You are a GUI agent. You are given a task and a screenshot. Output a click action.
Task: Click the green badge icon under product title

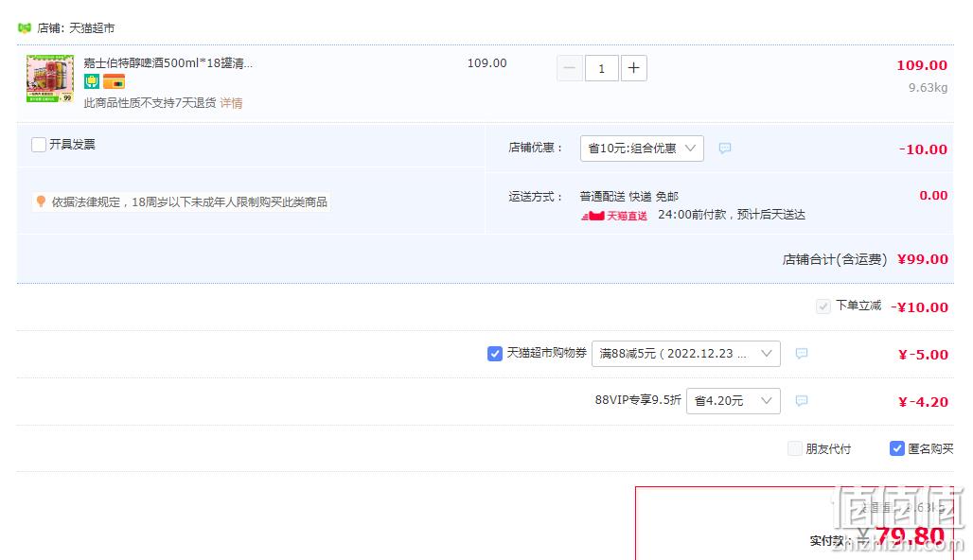tap(92, 81)
